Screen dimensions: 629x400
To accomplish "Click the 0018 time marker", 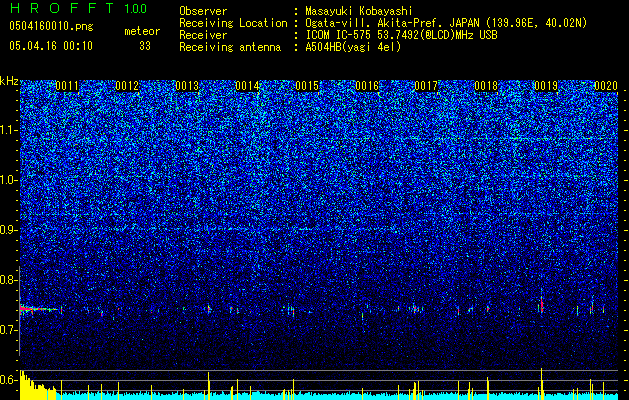I will point(486,86).
